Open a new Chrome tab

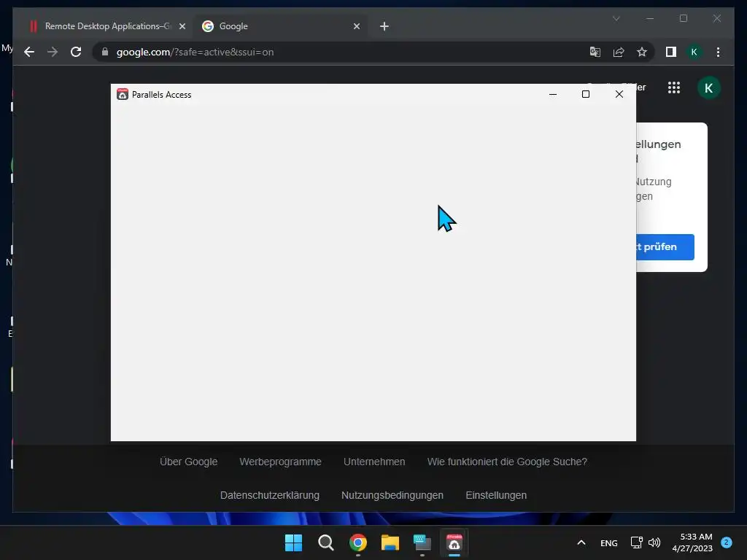tap(384, 26)
